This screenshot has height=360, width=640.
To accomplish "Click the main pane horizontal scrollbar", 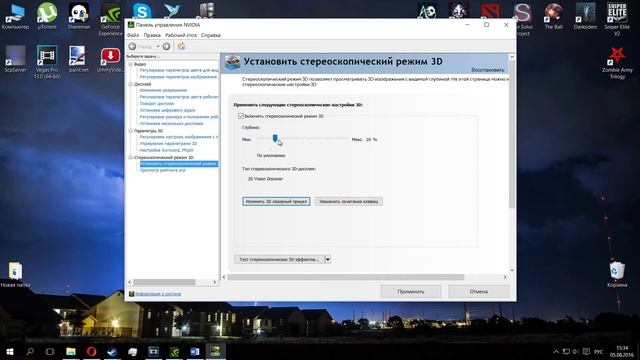I will pos(346,277).
